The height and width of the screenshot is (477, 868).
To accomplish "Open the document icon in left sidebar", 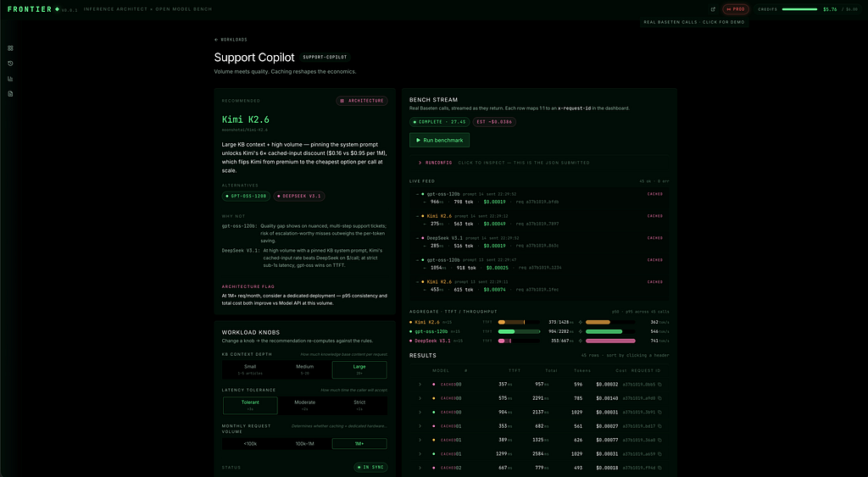I will [x=10, y=94].
